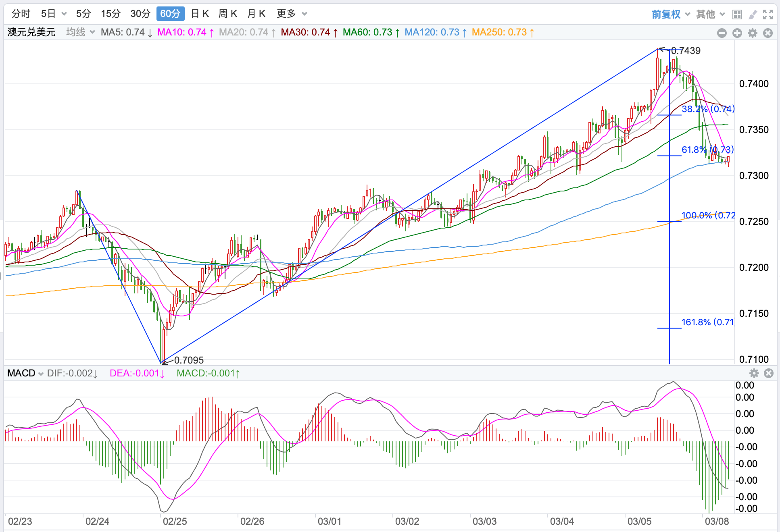Expand the 均线 indicator dropdown
This screenshot has height=532, width=780.
coord(80,32)
